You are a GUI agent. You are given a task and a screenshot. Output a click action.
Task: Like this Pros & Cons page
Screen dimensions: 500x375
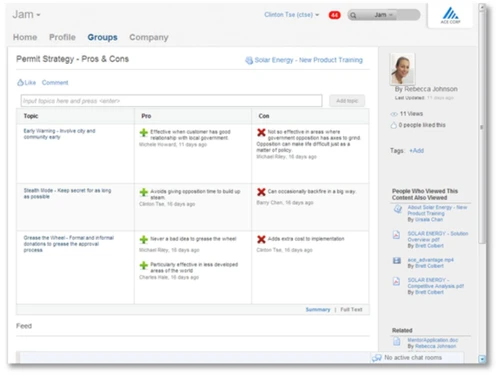tap(26, 82)
